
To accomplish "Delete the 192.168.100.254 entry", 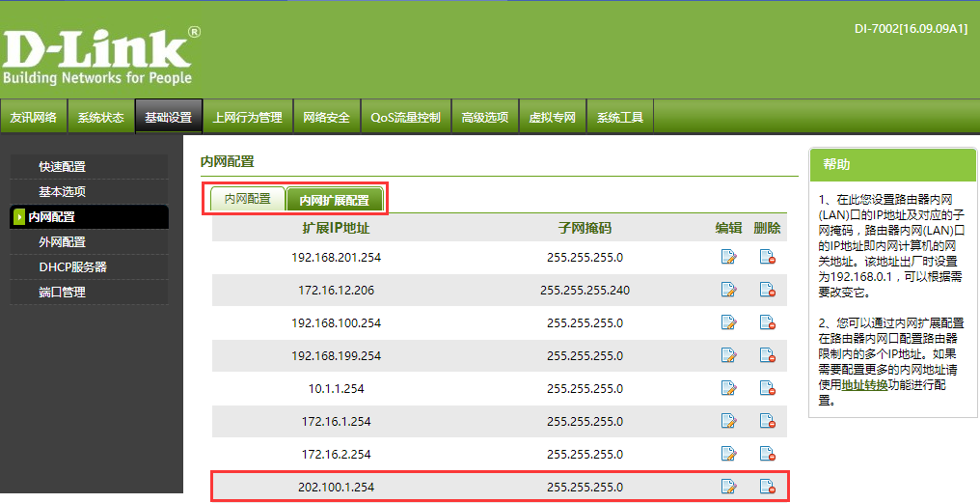I will (768, 322).
